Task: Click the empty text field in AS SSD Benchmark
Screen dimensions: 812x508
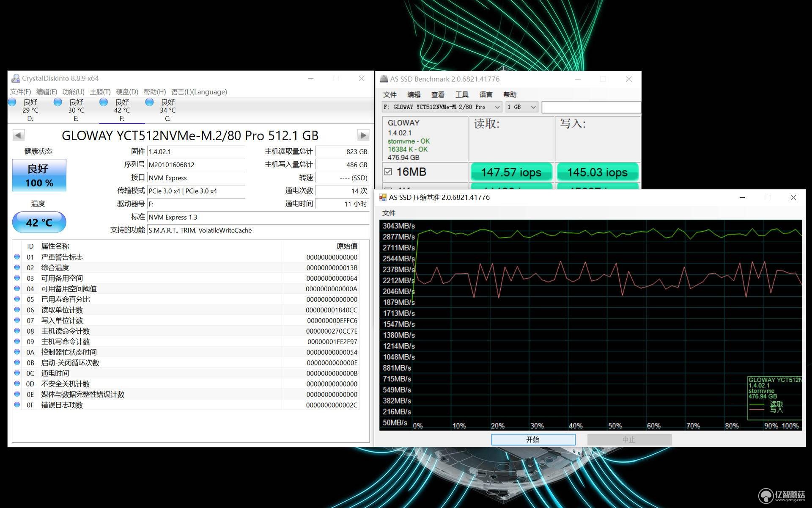Action: [591, 107]
